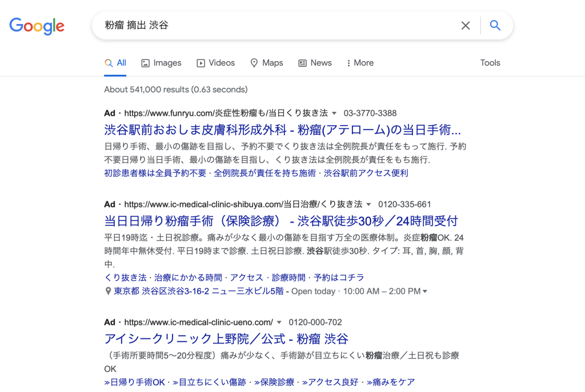Viewport: 585px width, 392px height.
Task: Click the phone number 0120-000-702
Action: (315, 322)
